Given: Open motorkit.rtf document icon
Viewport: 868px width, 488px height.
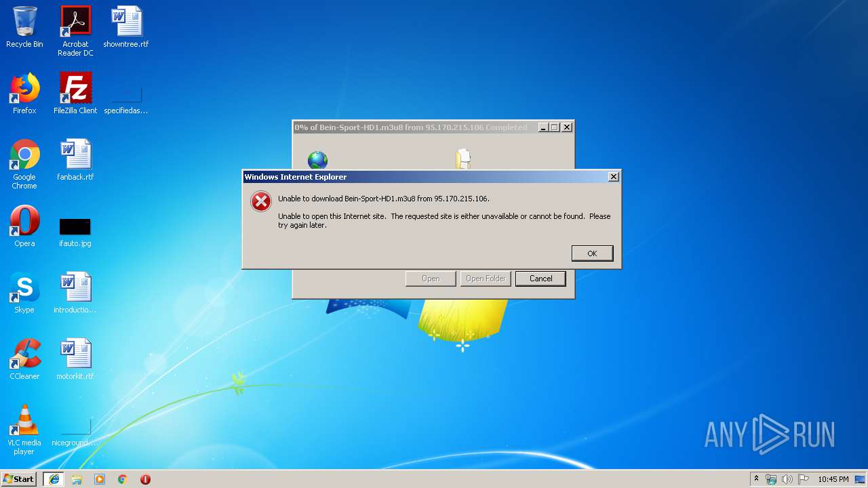Looking at the screenshot, I should [75, 359].
